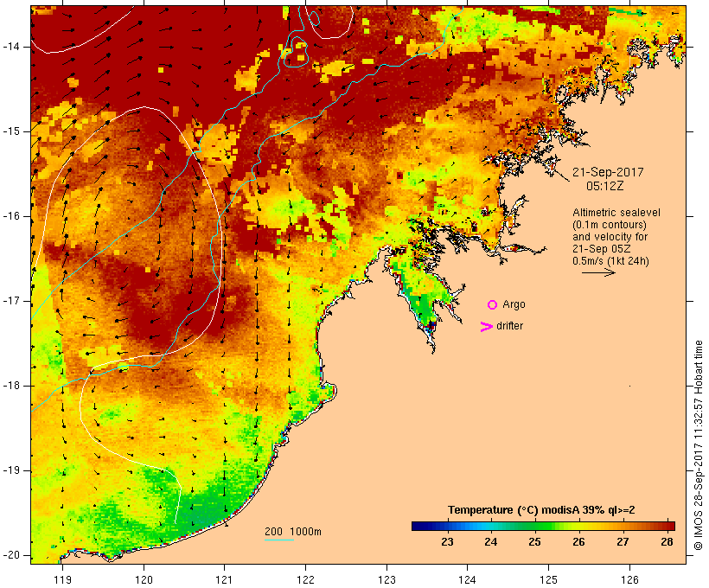Click the latitude axis label '-19'

(x=10, y=471)
